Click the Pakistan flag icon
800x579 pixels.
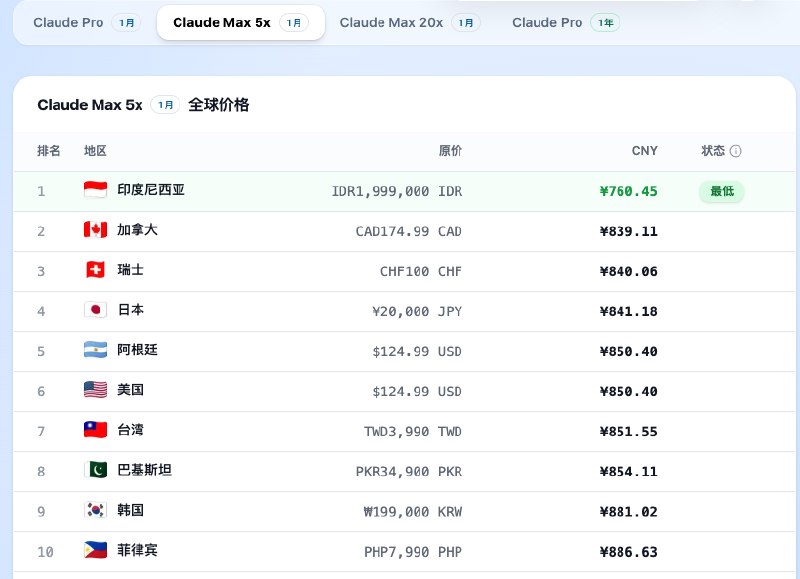click(x=95, y=470)
